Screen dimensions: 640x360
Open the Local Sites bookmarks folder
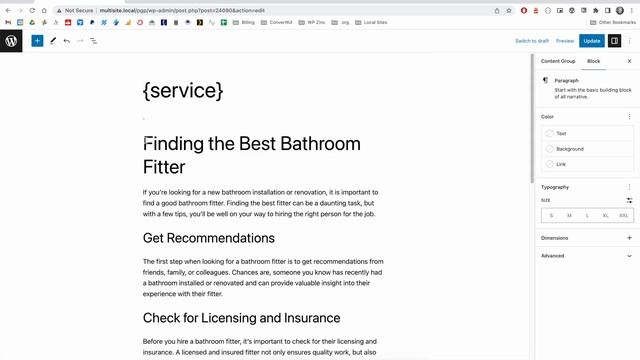[371, 22]
